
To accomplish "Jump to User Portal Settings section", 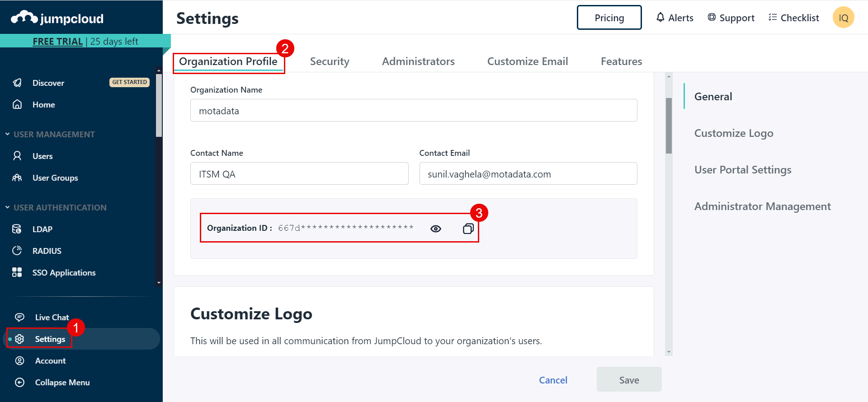I will click(x=742, y=170).
